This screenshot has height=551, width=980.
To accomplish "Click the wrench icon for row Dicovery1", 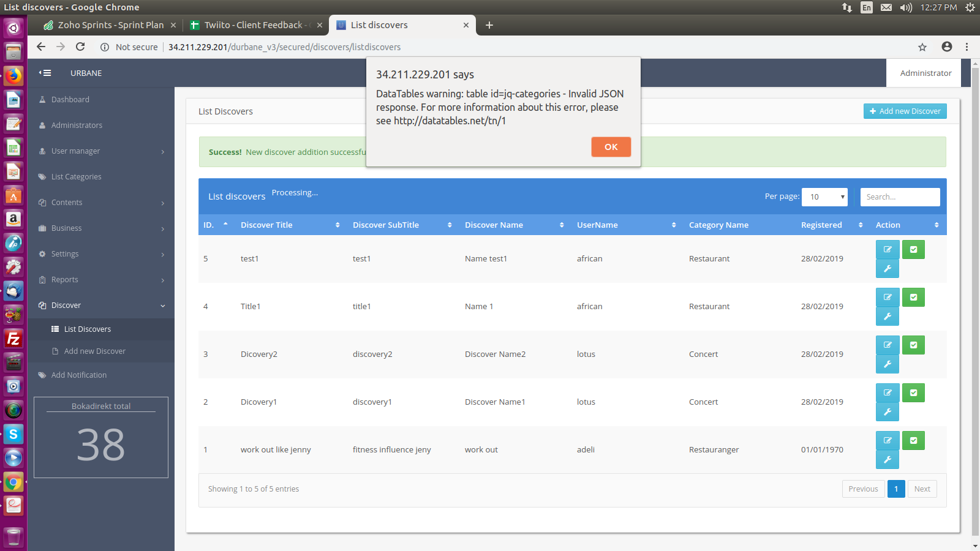I will point(888,412).
